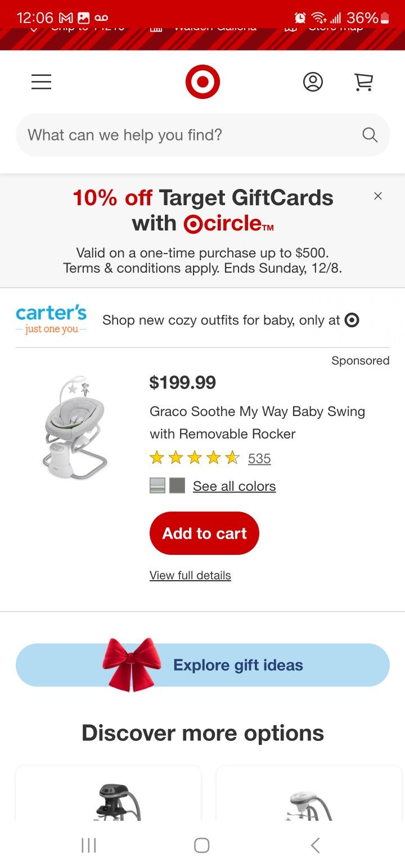The width and height of the screenshot is (405, 868).
Task: Open the account profile icon
Action: pos(313,82)
